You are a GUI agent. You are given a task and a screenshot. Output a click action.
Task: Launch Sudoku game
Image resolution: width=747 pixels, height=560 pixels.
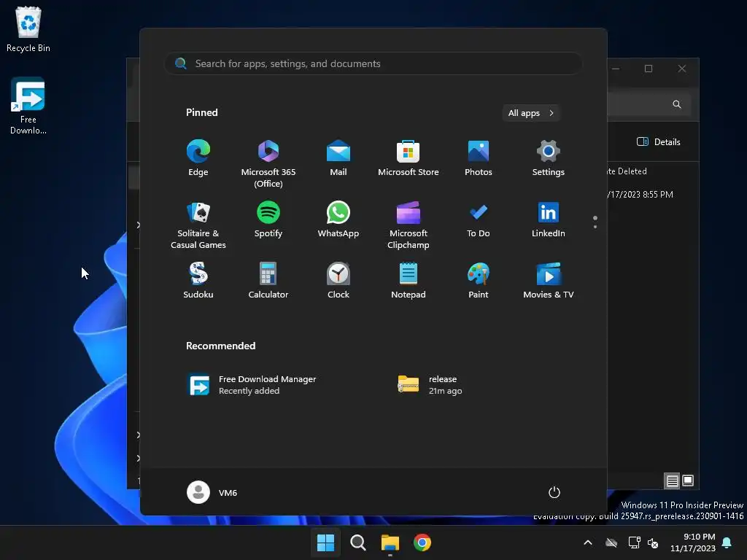pyautogui.click(x=198, y=281)
